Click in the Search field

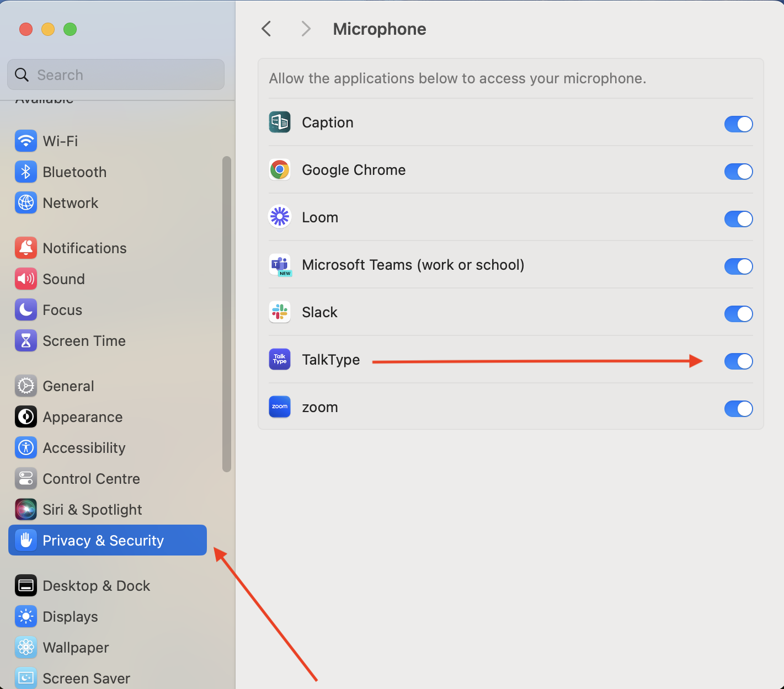coord(116,74)
